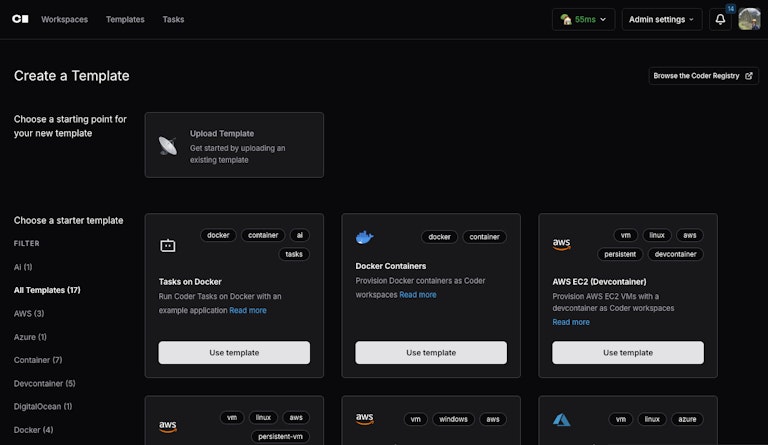Open Read more for Docker Containers
768x445 pixels.
(418, 295)
